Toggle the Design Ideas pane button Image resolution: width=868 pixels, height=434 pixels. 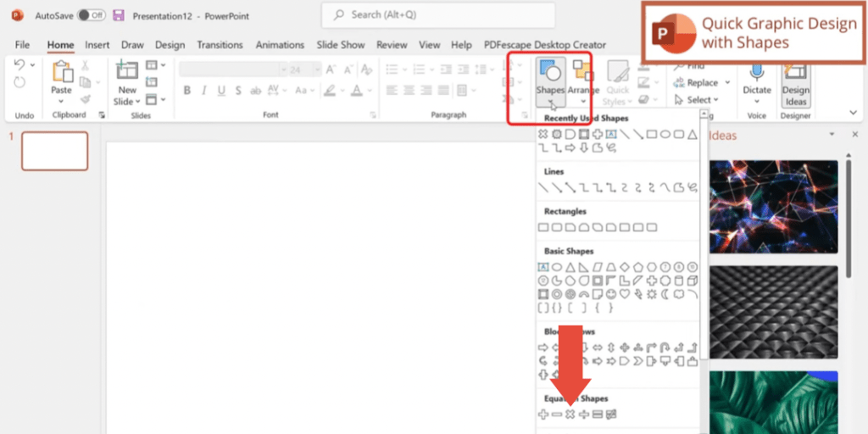click(795, 84)
